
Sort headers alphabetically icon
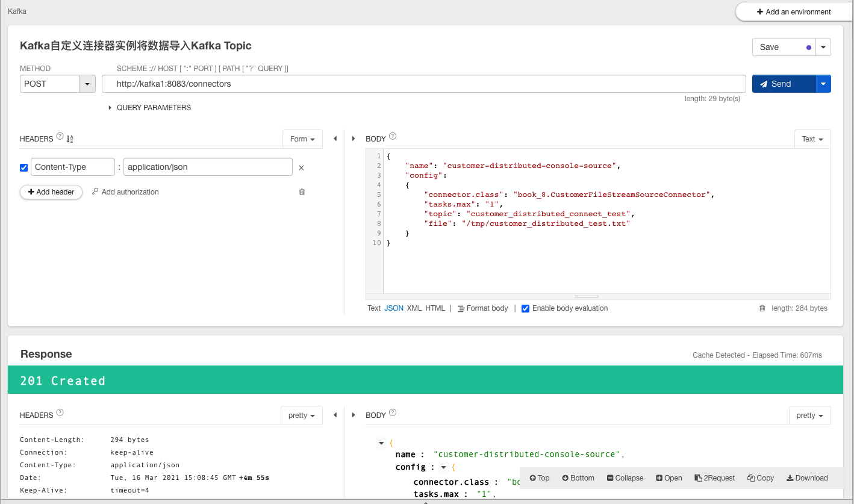70,139
